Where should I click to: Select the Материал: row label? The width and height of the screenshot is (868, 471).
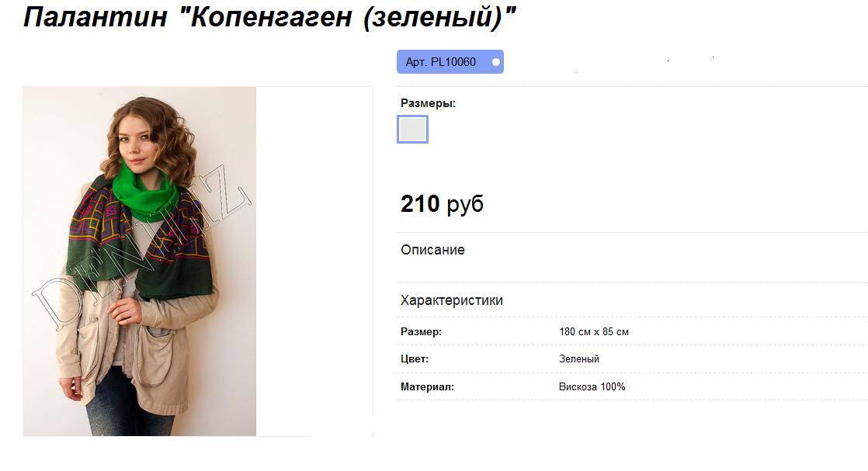click(x=427, y=387)
